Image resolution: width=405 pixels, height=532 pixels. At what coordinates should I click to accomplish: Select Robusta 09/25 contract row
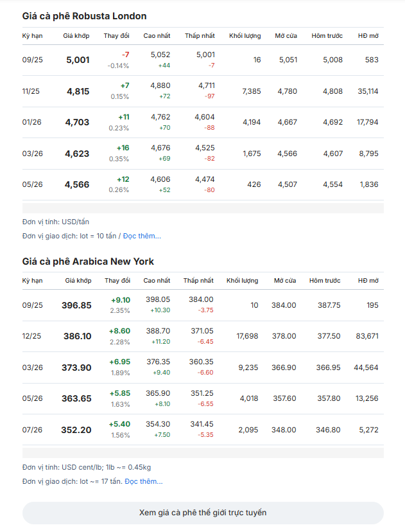click(x=203, y=60)
